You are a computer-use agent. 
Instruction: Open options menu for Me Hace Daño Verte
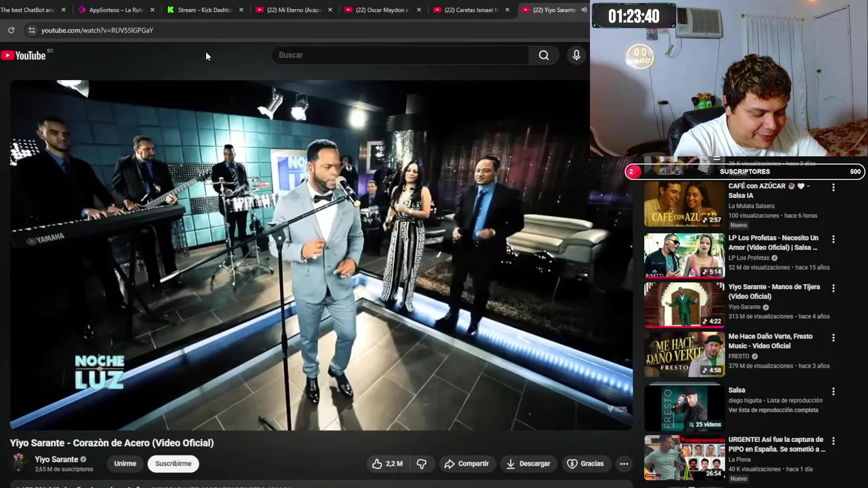coord(833,338)
